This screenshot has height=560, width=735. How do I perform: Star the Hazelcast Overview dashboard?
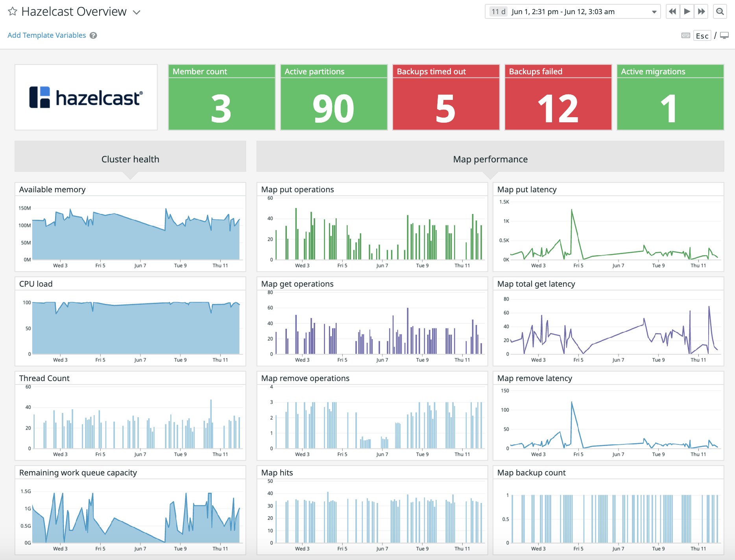pos(13,11)
